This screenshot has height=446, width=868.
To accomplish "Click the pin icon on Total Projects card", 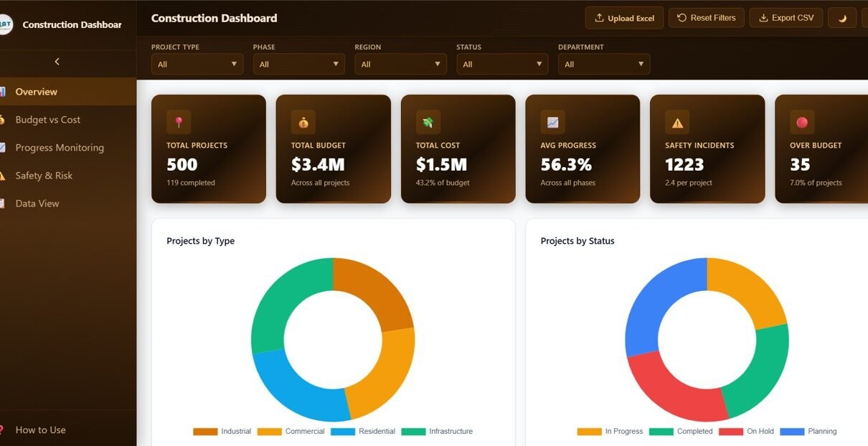I will (x=179, y=123).
